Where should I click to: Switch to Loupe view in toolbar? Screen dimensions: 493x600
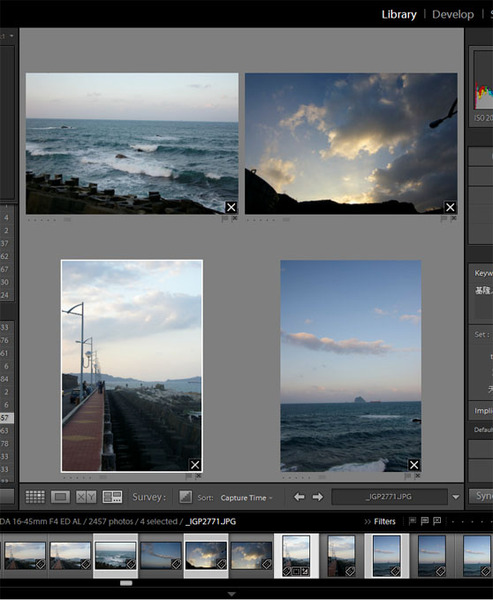(60, 497)
